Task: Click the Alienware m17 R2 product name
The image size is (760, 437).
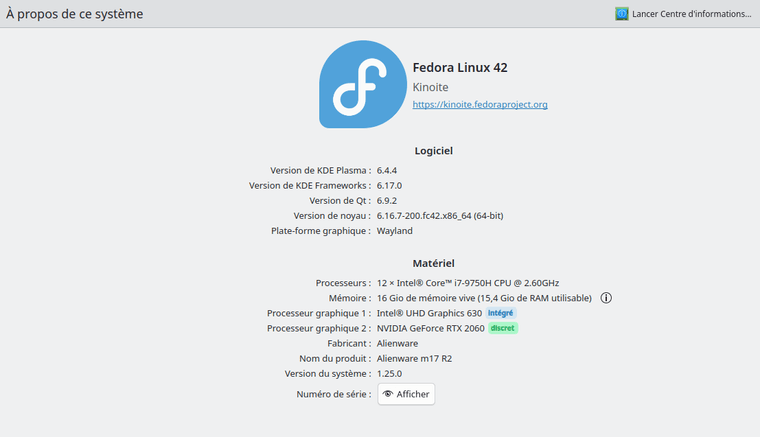Action: tap(414, 359)
